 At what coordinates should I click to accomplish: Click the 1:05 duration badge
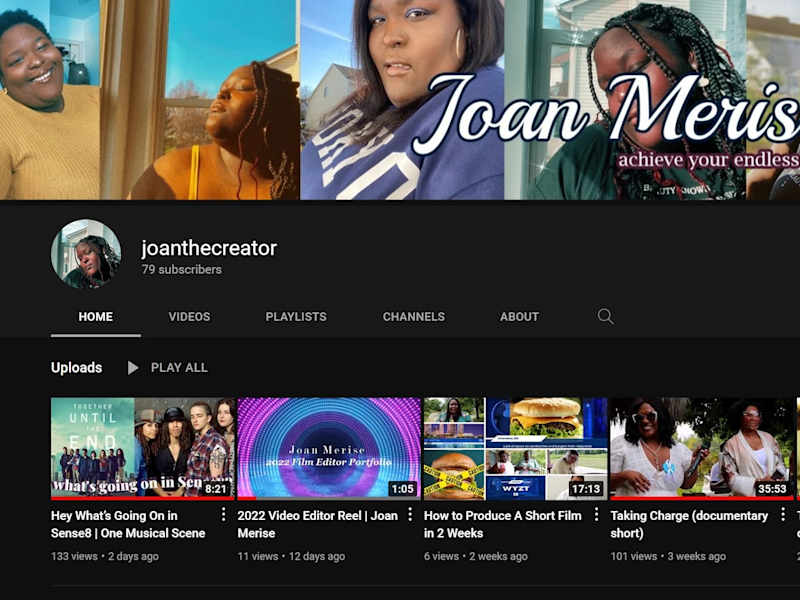[x=402, y=489]
